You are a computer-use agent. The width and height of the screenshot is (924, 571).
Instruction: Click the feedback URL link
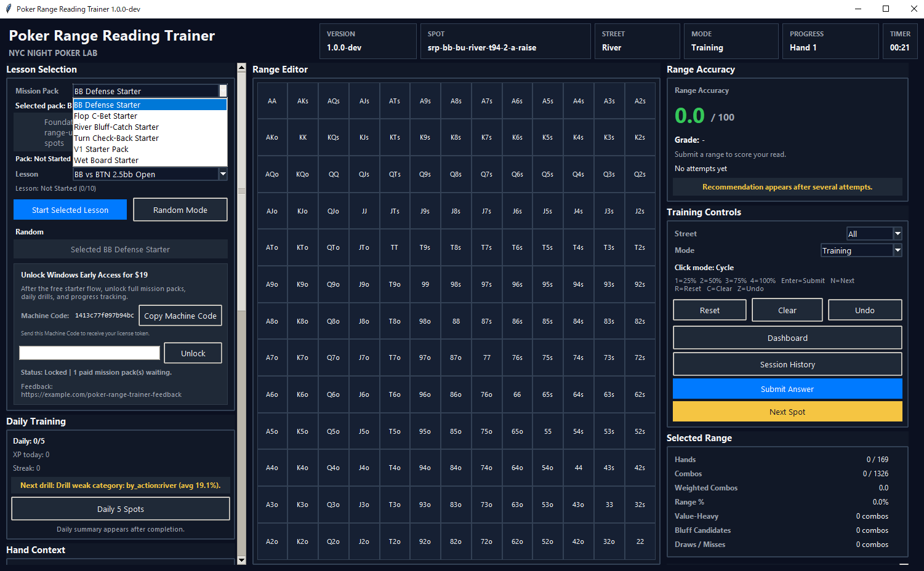(x=102, y=394)
